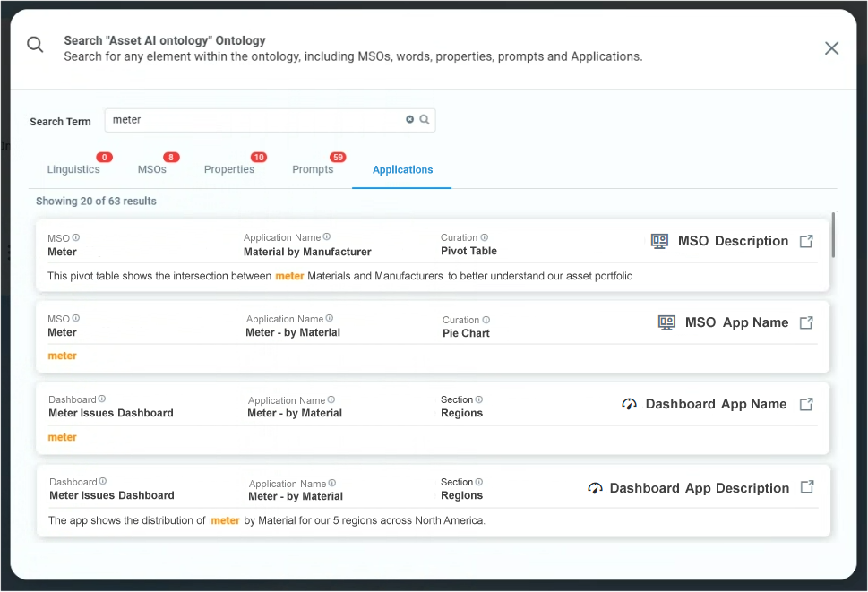This screenshot has width=868, height=592.
Task: Click into the Search Term input field
Action: point(255,120)
